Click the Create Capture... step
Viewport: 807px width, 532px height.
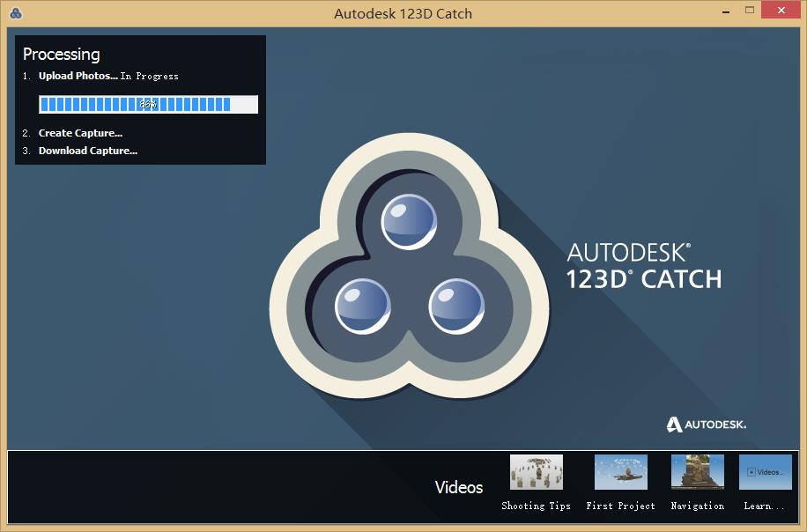point(80,133)
